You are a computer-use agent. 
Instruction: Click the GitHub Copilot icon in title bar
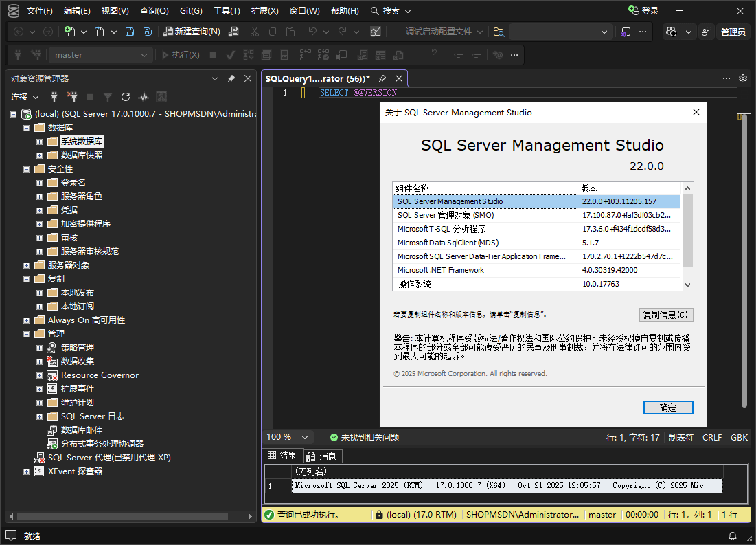(672, 32)
